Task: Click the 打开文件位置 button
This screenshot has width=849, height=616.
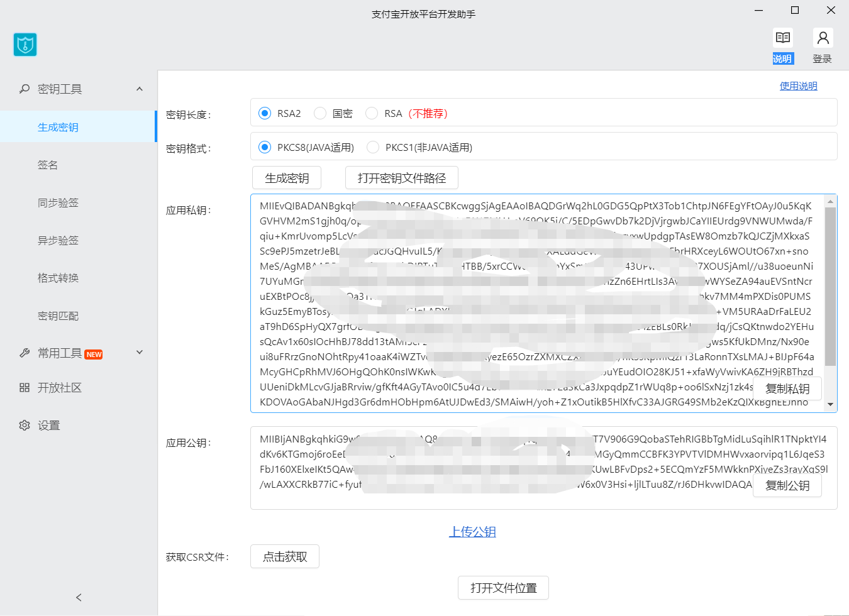Action: 504,588
